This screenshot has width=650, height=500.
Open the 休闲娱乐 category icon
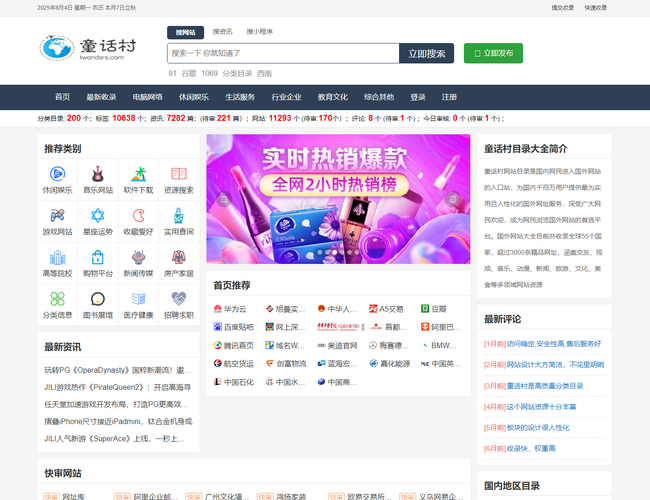[57, 173]
